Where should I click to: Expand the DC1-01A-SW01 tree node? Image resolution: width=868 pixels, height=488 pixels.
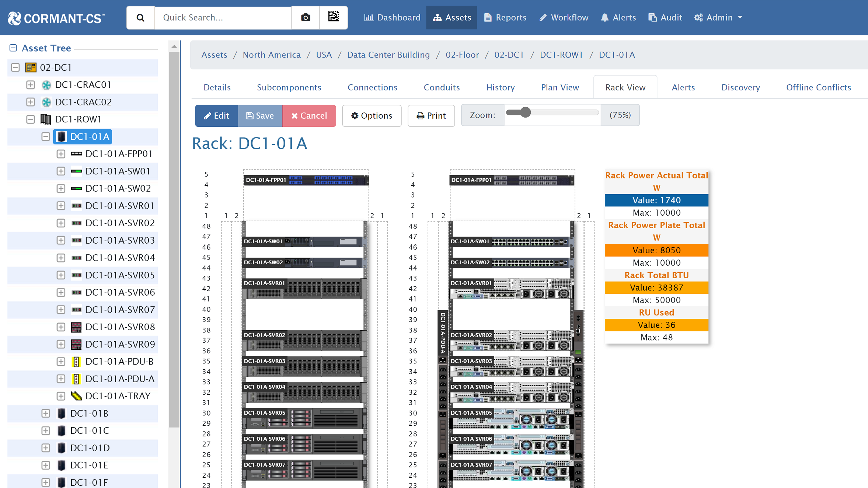(61, 171)
